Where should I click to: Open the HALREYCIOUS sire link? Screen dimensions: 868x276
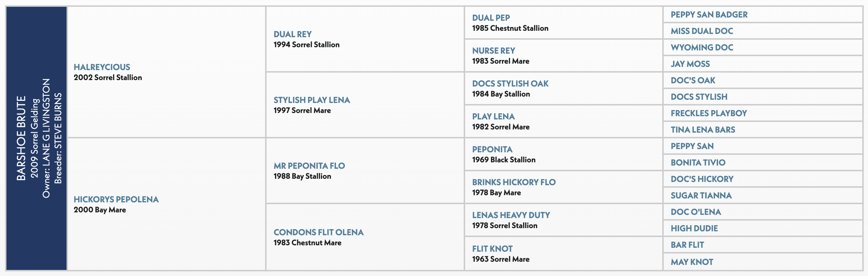102,67
